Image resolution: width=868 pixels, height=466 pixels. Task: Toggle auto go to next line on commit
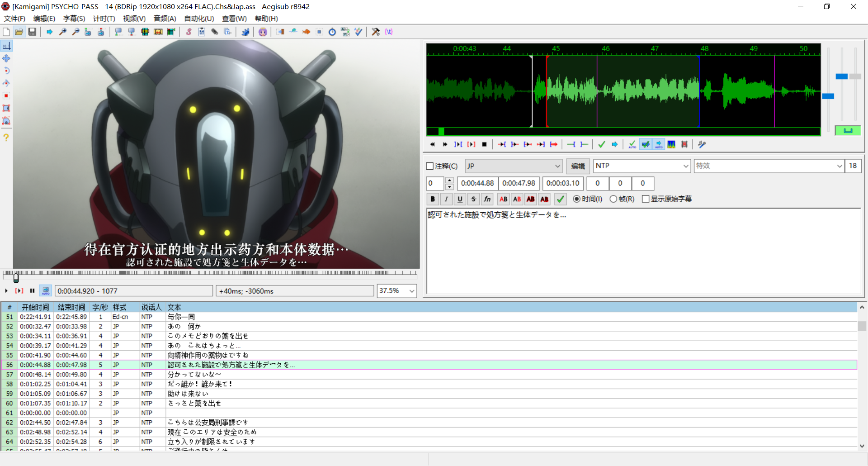click(x=646, y=144)
